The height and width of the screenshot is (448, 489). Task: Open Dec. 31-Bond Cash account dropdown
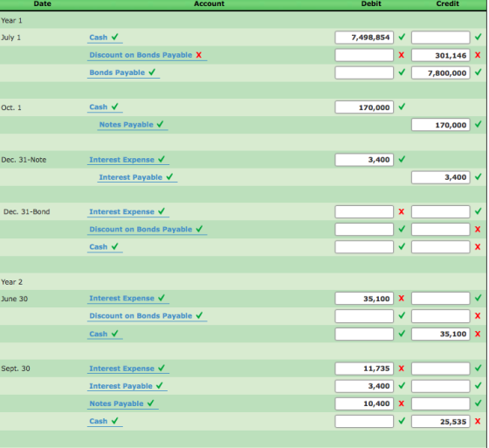pos(105,247)
